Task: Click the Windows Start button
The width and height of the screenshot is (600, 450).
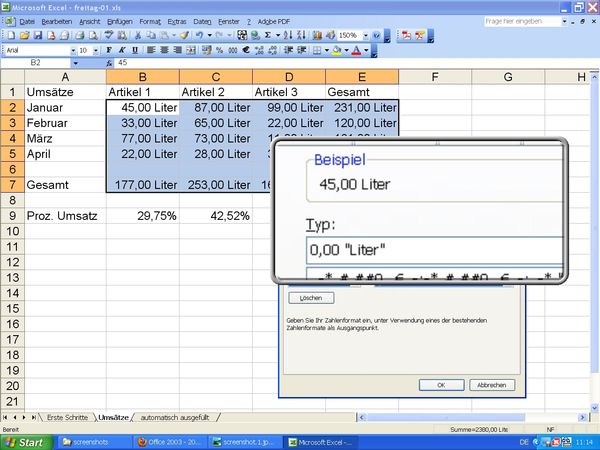Action: pyautogui.click(x=23, y=441)
